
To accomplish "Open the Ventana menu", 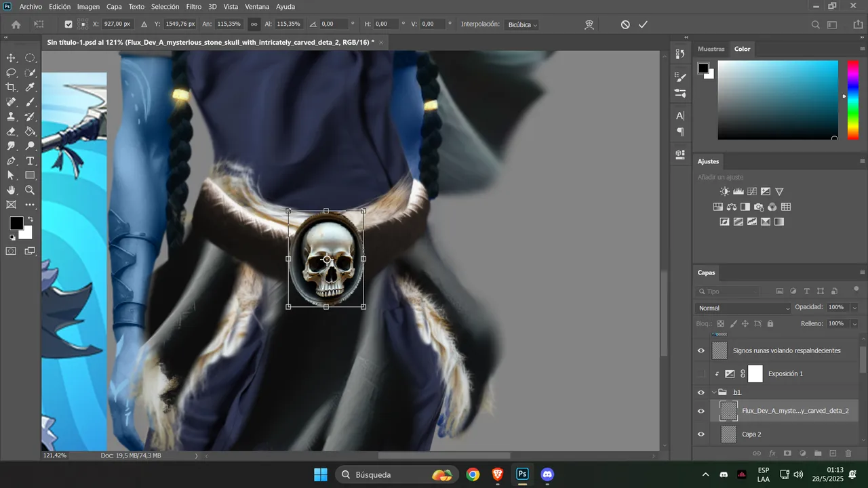I will (257, 7).
